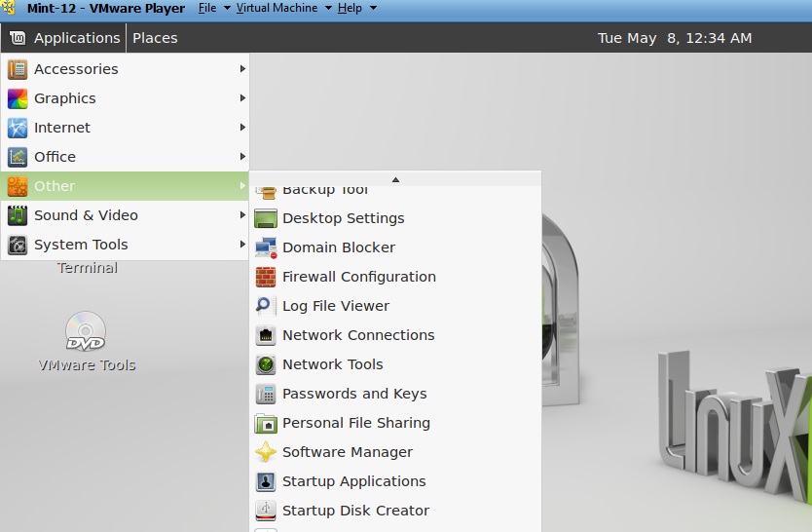Open Network Connections entry
This screenshot has width=812, height=532.
click(395, 336)
